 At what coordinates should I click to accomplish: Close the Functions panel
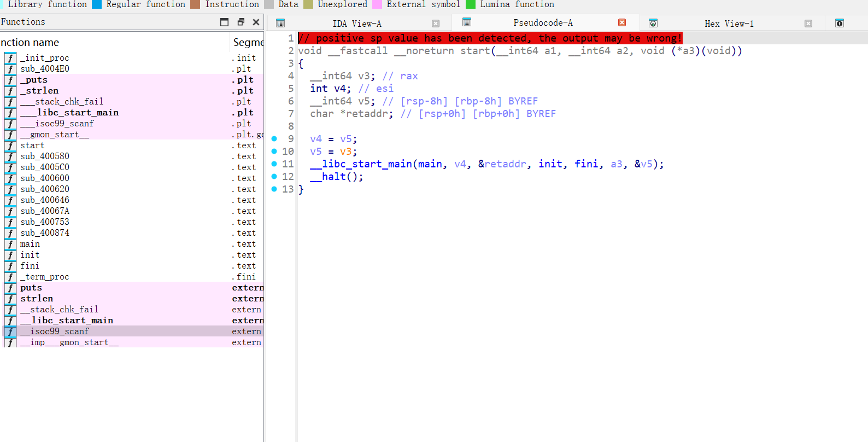click(256, 22)
